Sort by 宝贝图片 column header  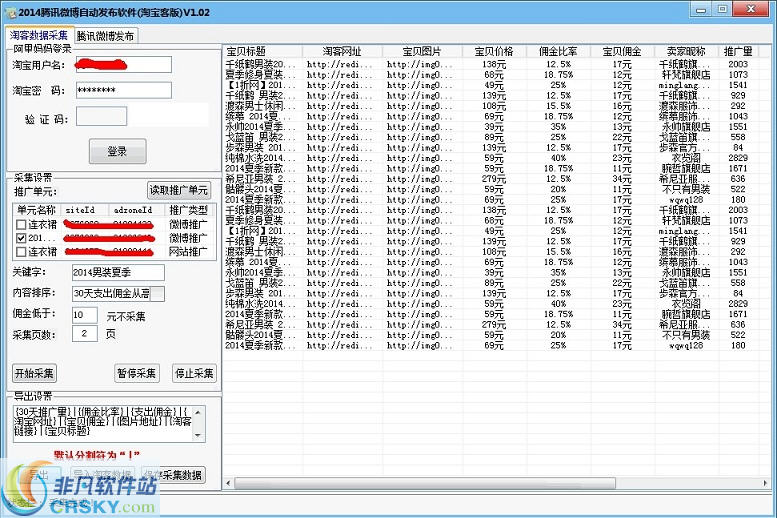coord(422,51)
